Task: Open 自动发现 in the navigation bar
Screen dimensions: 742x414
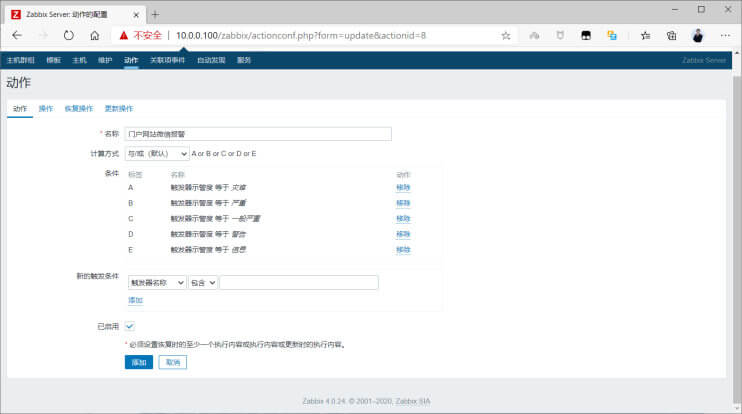Action: (x=211, y=60)
